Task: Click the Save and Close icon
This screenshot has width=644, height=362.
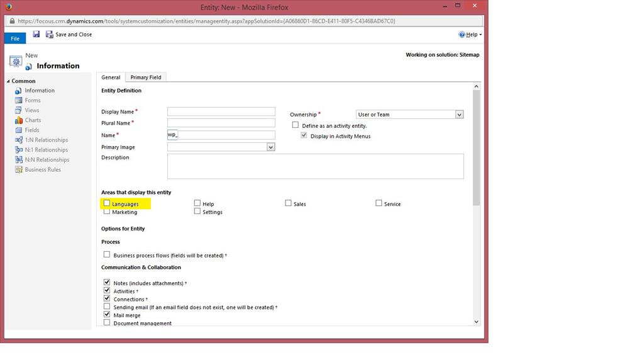Action: tap(49, 35)
